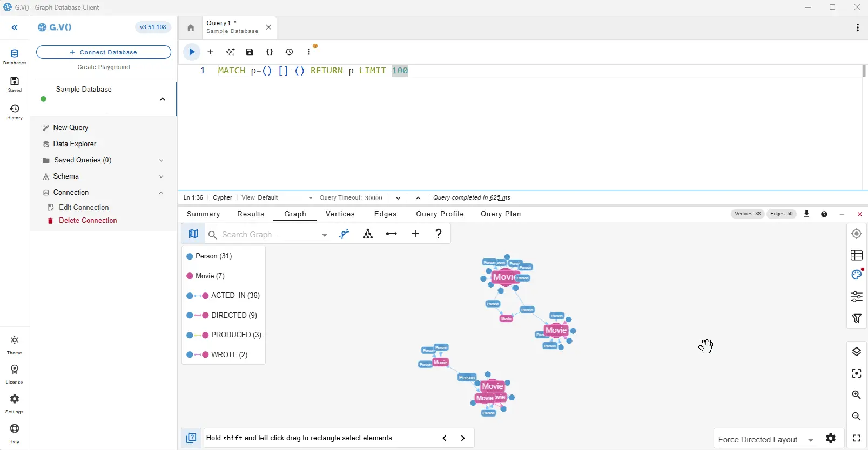The width and height of the screenshot is (868, 450).
Task: Select the hierarchy tree graph tool
Action: click(x=368, y=234)
